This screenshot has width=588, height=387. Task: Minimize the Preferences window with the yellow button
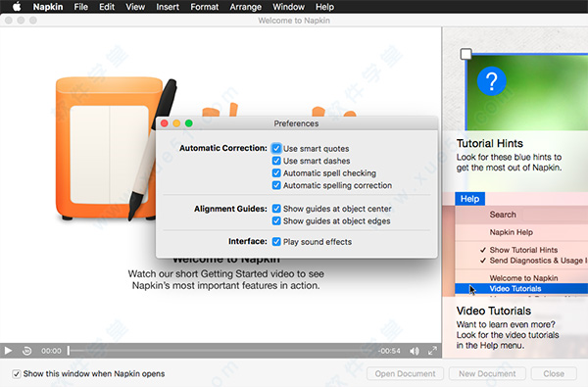tap(176, 123)
